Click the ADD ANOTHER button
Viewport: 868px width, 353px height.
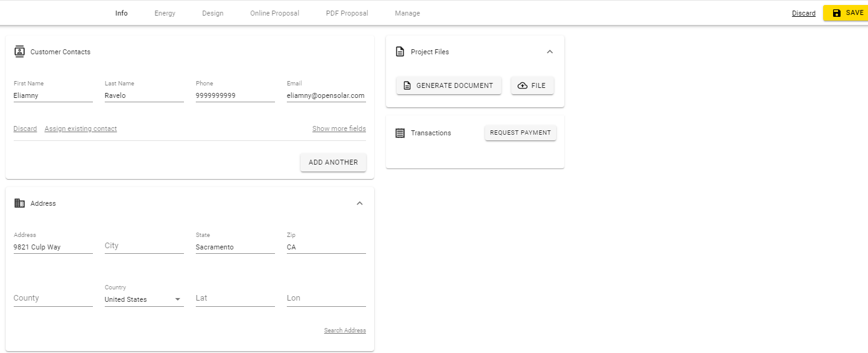[333, 162]
